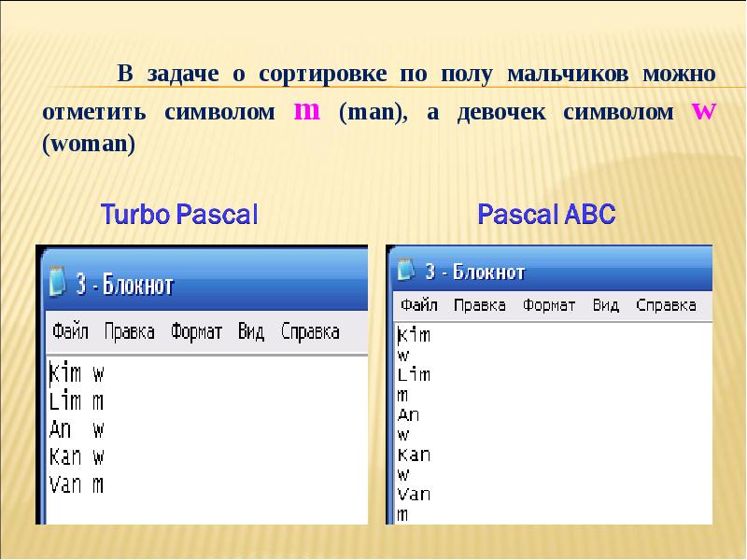Open Вид menu in Turbo Pascal Notepad
Viewport: 747px width, 560px height.
coord(251,331)
